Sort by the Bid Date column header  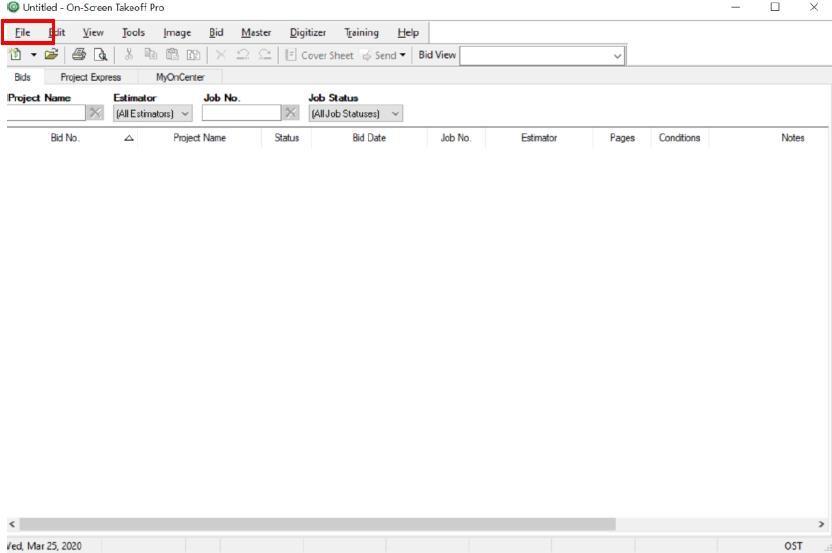(368, 138)
